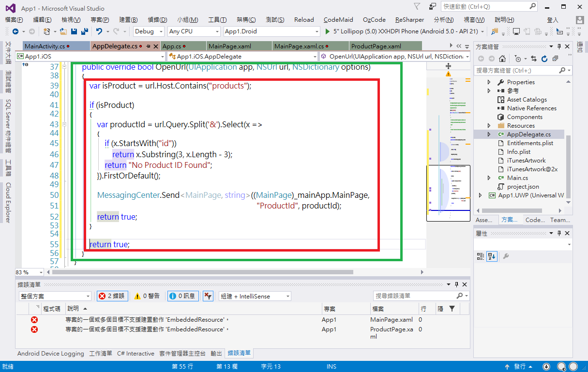
Task: Expand the Resources folder node
Action: pos(489,126)
